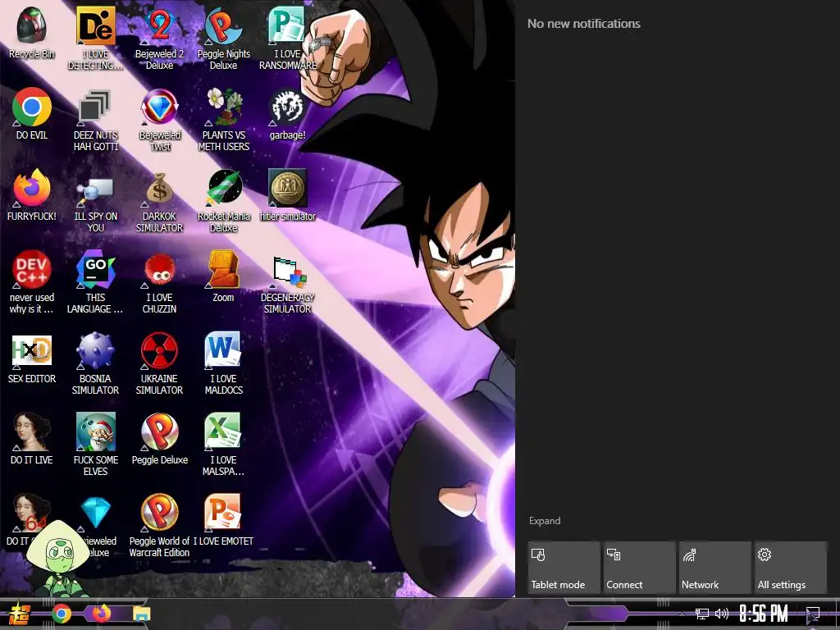The image size is (840, 630).
Task: Launch the Zoom desktop shortcut
Action: 223,276
